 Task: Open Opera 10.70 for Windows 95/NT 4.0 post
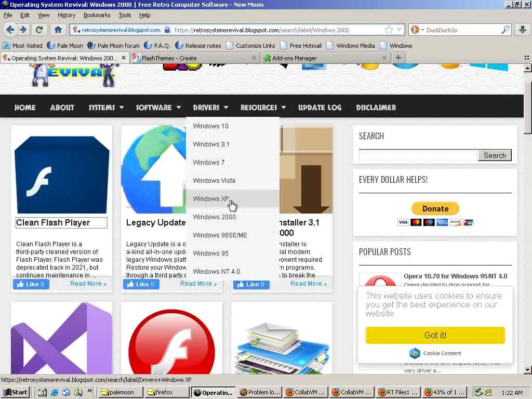click(x=455, y=276)
